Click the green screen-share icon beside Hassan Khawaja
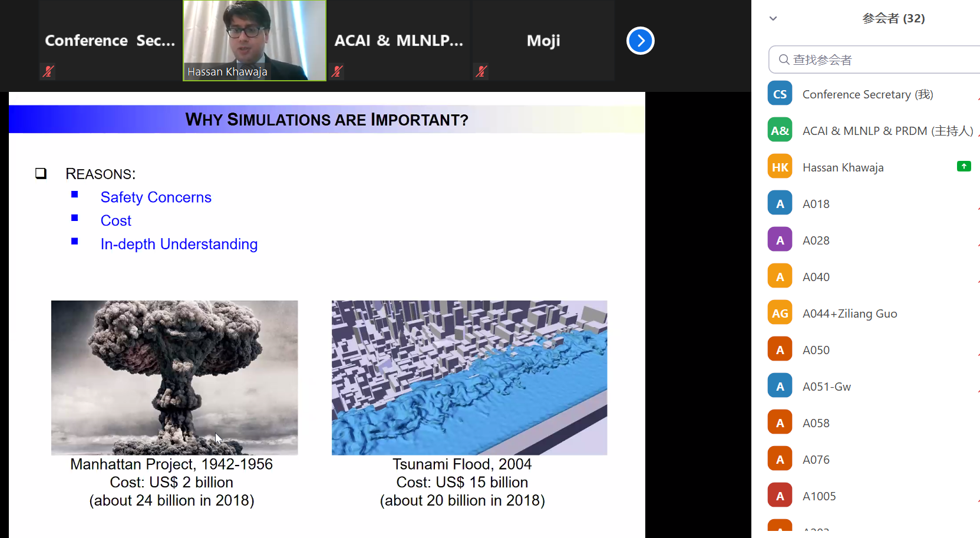This screenshot has width=980, height=538. [963, 166]
